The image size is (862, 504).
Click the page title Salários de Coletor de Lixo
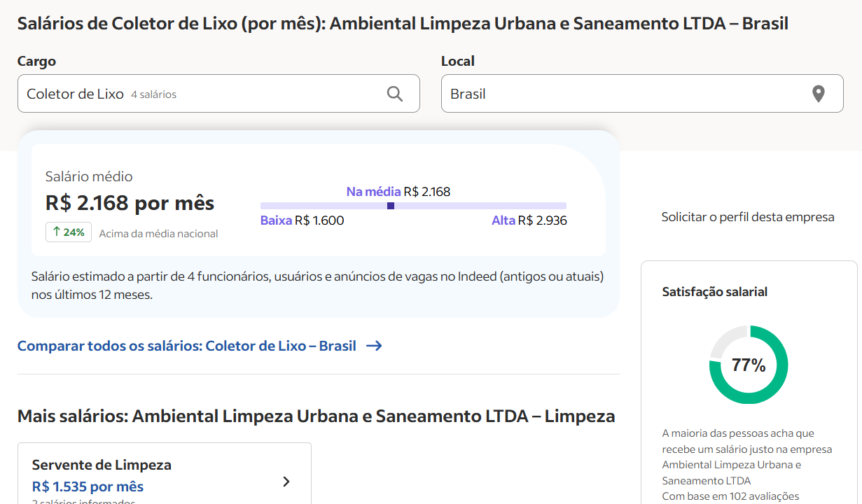coord(403,24)
